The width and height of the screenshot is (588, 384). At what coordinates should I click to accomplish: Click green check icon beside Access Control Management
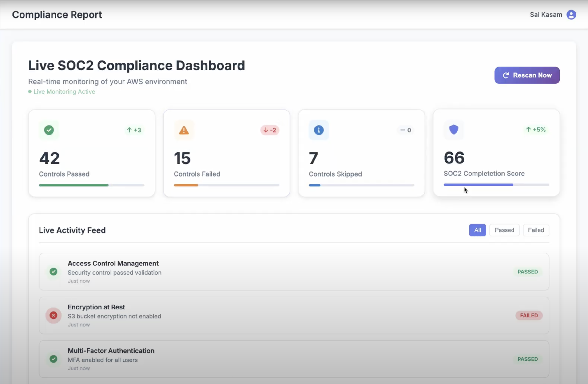click(53, 272)
